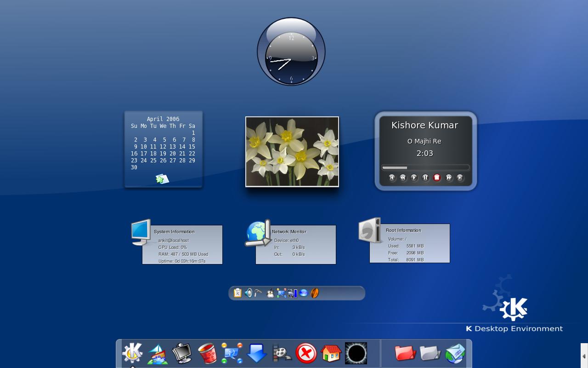Click the song progress bar

[425, 167]
